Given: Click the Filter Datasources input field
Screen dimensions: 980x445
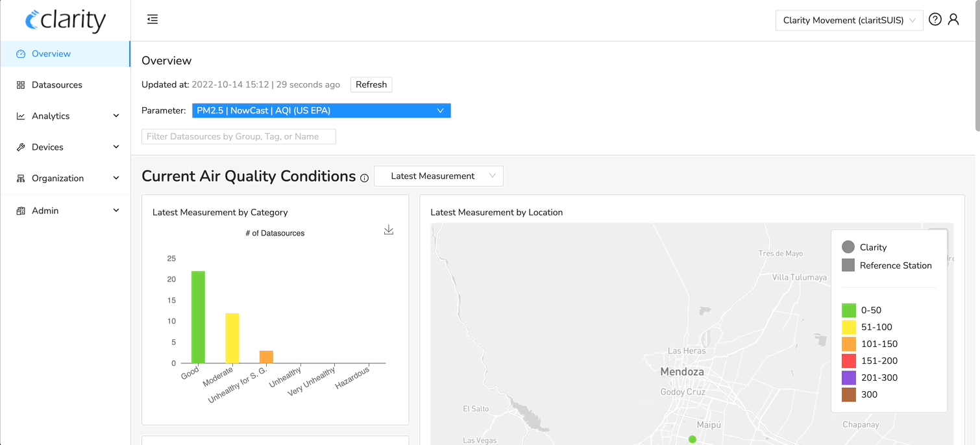Looking at the screenshot, I should 238,136.
